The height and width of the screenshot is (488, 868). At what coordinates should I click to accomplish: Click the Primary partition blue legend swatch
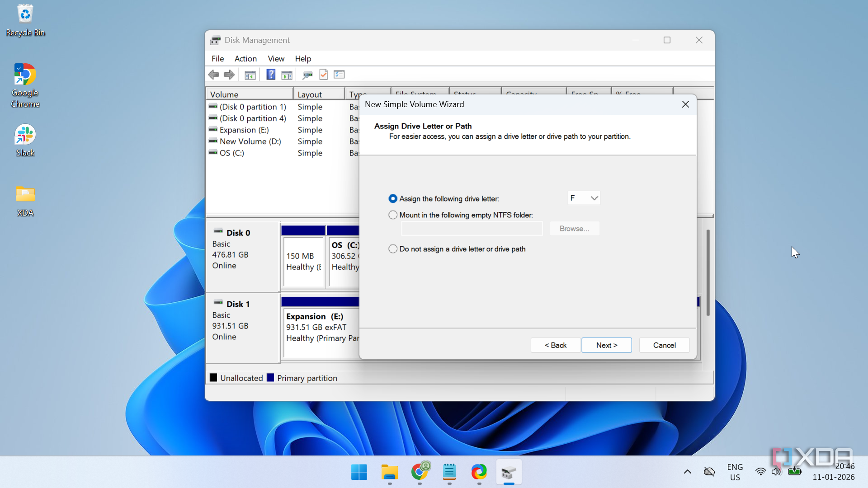pos(270,378)
